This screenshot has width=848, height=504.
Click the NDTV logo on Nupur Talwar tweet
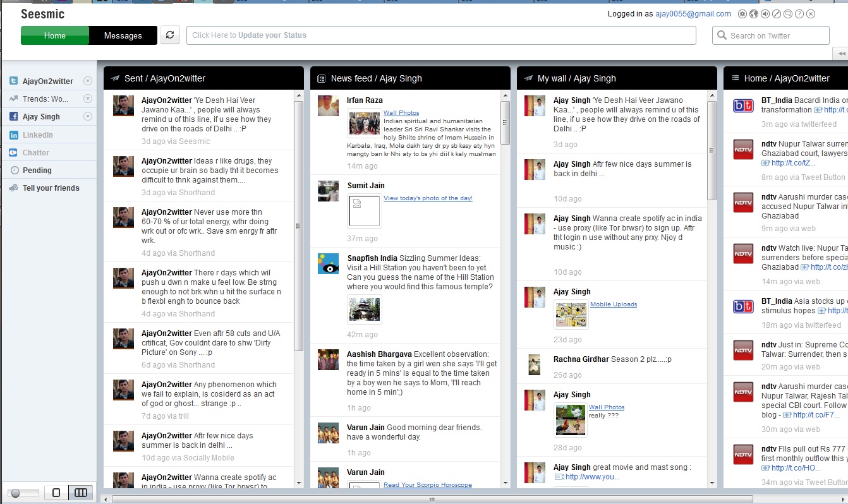coord(743,149)
